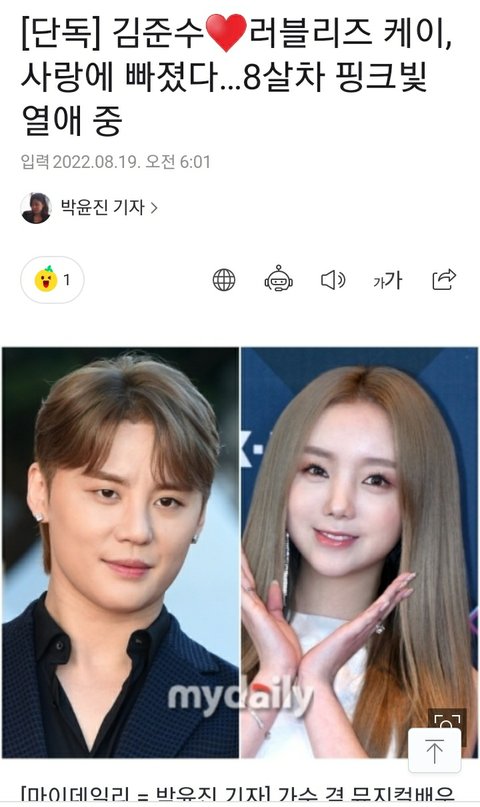Screen dimensions: 480x807
Task: Open the 박윤진 기자 reporter link
Action: coord(102,207)
